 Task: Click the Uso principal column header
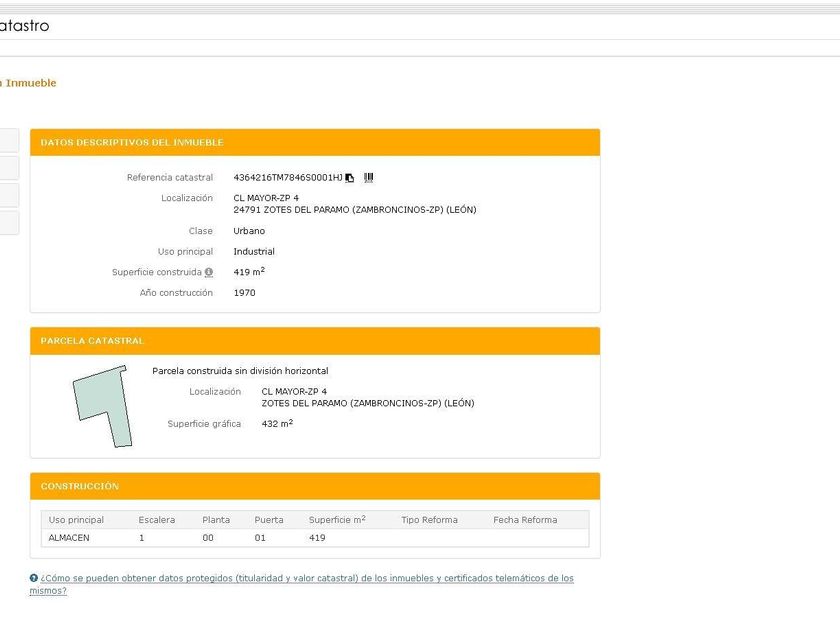(x=76, y=520)
